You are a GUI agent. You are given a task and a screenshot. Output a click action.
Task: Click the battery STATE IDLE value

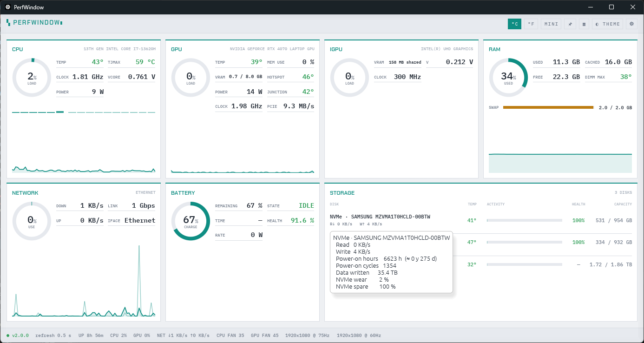click(307, 205)
